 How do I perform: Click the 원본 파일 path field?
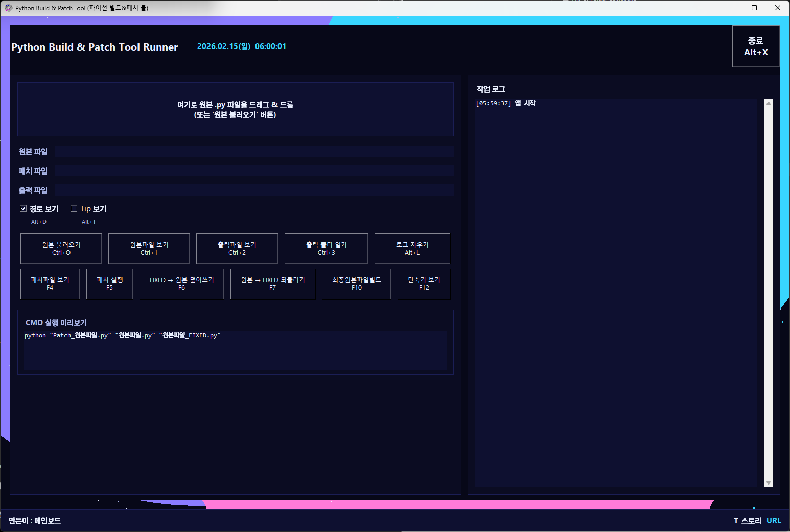(x=254, y=151)
